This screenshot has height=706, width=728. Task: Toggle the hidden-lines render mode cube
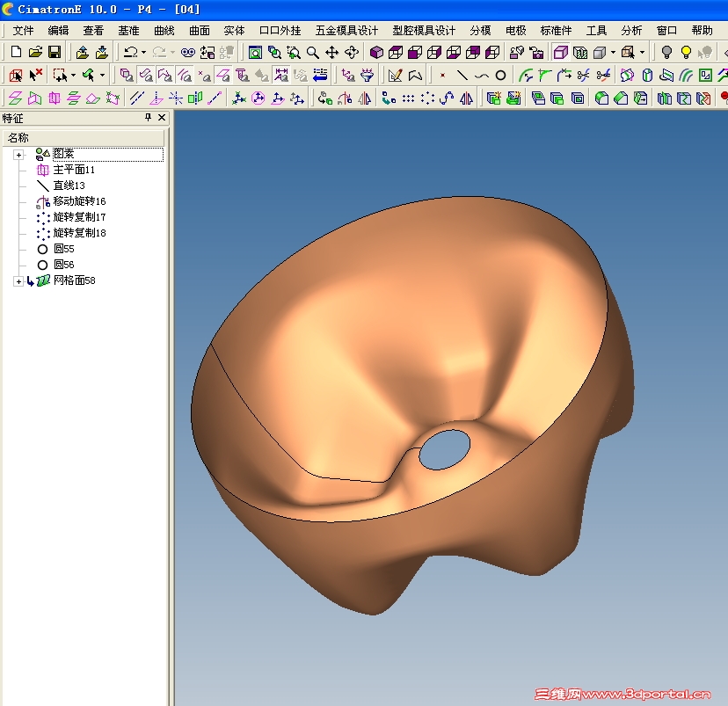coord(580,53)
